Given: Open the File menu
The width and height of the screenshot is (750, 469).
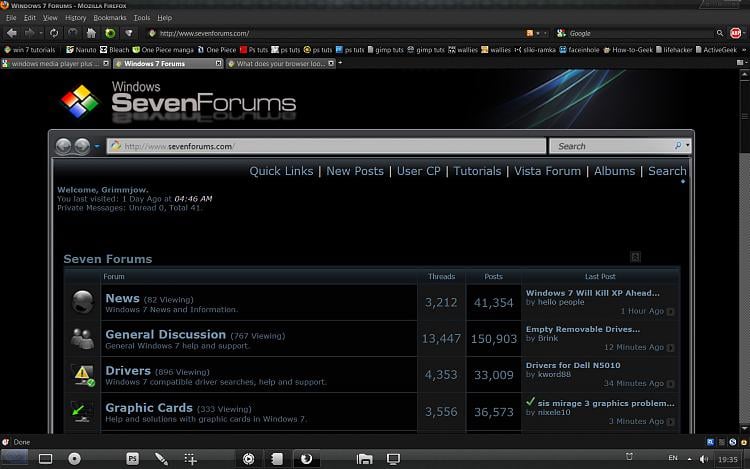Looking at the screenshot, I should tap(11, 18).
